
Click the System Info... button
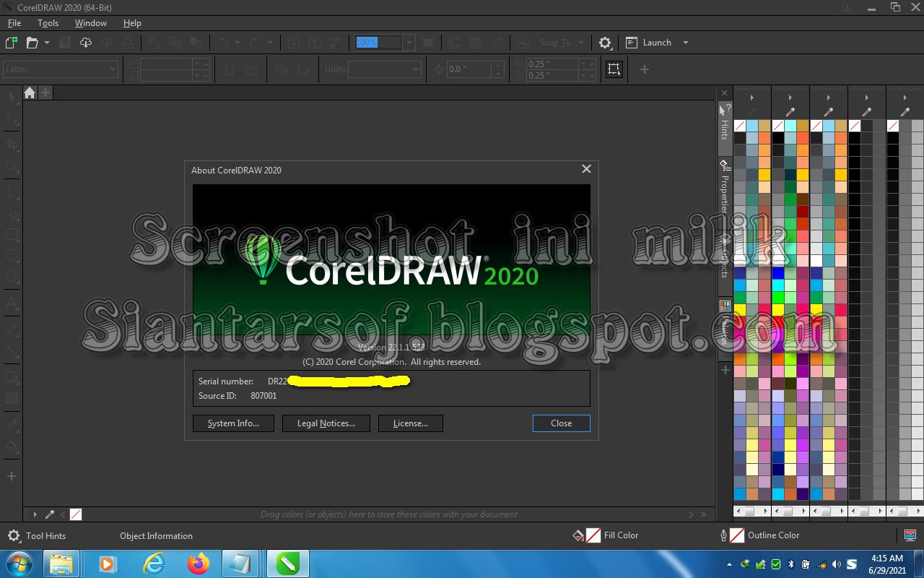(x=233, y=423)
